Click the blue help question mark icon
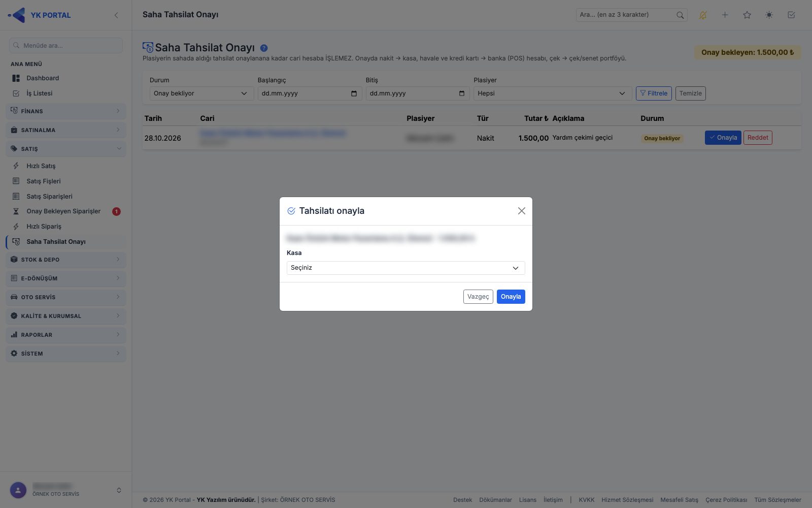This screenshot has width=812, height=508. [264, 48]
